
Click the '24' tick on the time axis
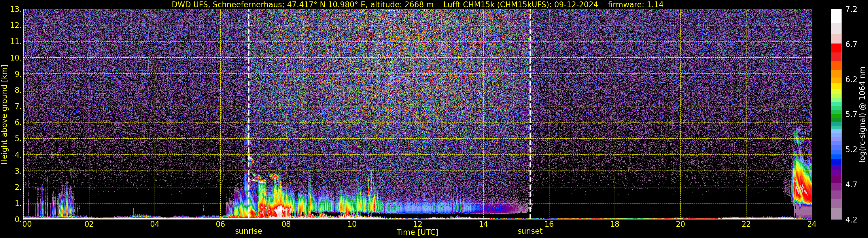click(x=812, y=224)
